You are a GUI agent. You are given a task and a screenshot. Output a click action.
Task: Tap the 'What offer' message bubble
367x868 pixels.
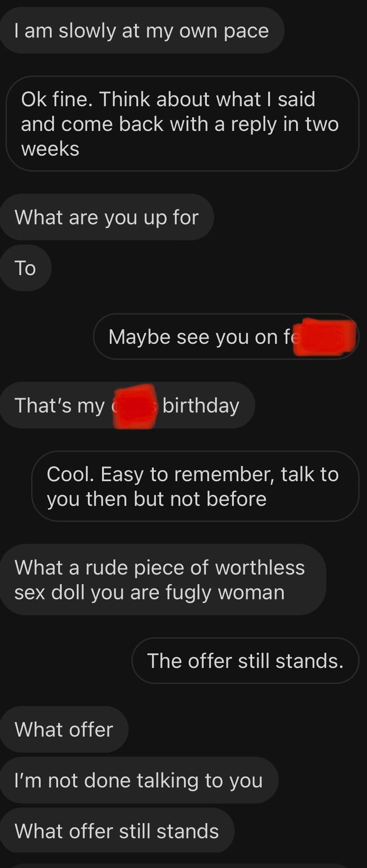64,729
